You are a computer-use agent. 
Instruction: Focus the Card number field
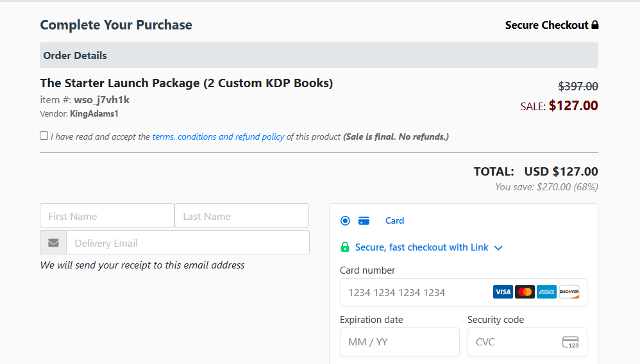coord(463,292)
